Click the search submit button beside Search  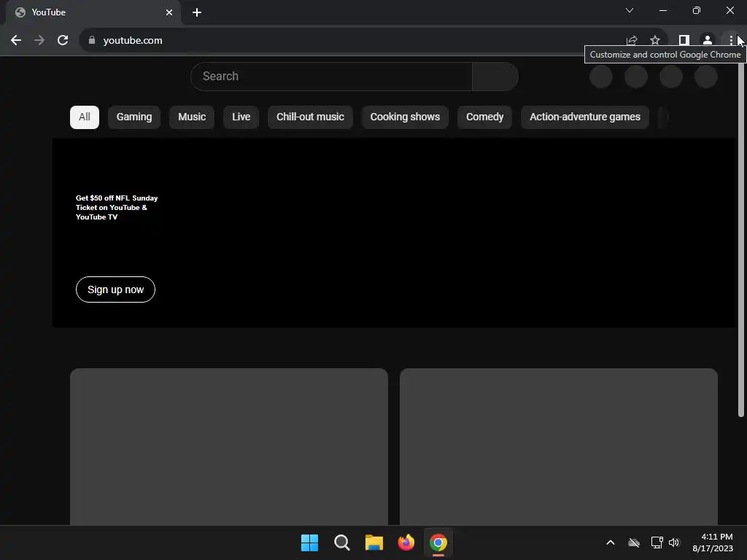(495, 76)
